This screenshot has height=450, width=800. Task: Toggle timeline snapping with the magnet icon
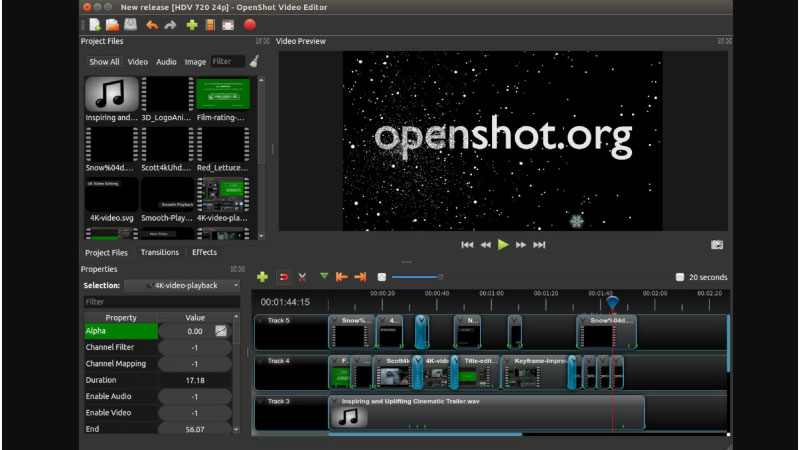point(283,277)
